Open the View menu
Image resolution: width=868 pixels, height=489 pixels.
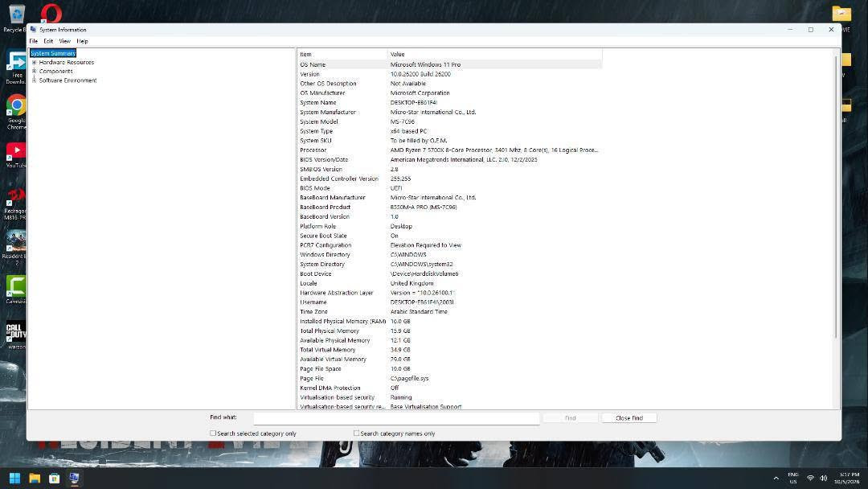point(65,41)
